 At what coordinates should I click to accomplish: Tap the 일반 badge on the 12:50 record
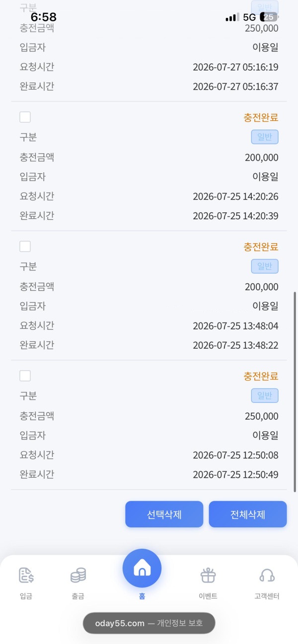point(265,395)
